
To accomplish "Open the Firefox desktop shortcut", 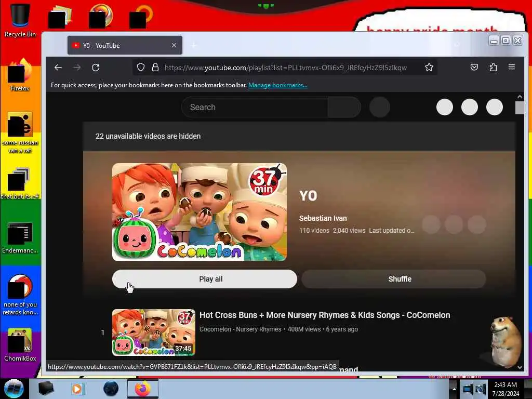I will [x=20, y=75].
